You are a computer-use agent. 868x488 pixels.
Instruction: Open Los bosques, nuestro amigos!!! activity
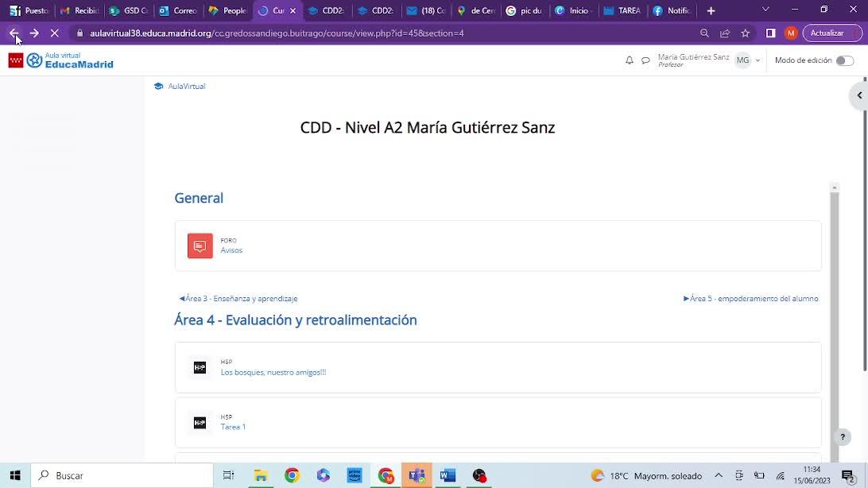pyautogui.click(x=273, y=373)
